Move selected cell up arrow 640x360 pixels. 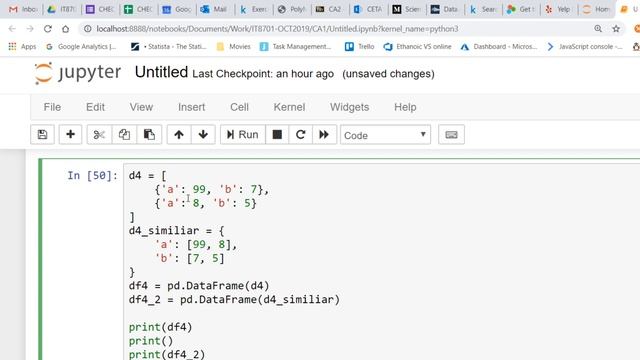pos(179,135)
